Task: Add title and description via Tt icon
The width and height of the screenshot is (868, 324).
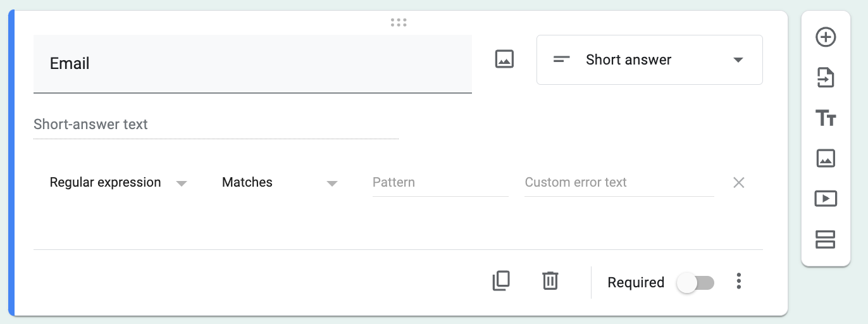Action: pyautogui.click(x=826, y=118)
